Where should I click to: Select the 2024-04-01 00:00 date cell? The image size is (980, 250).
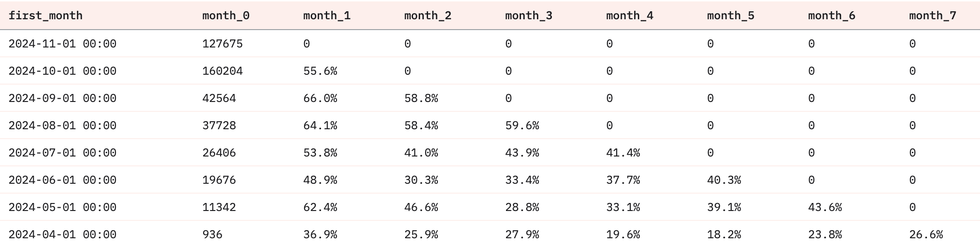point(62,234)
